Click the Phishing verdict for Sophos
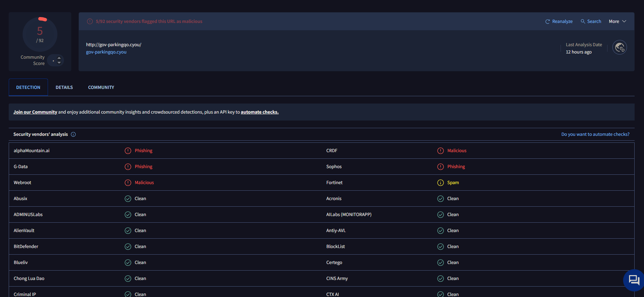The image size is (644, 297). point(456,167)
